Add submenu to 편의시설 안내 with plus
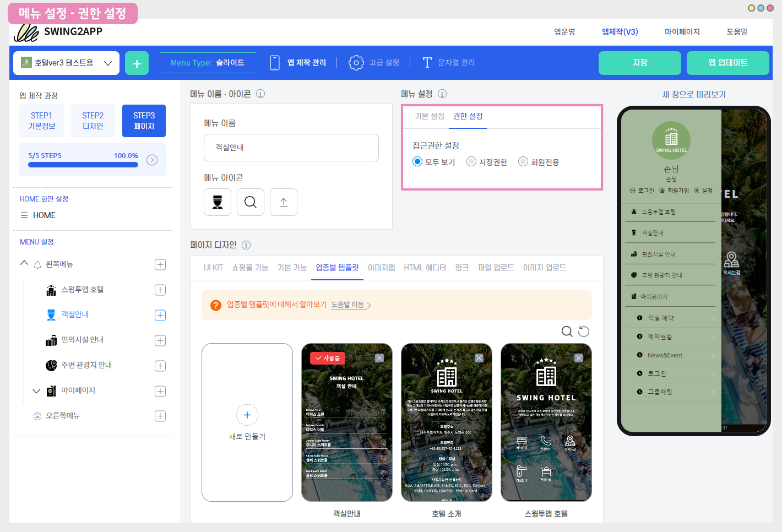 tap(160, 340)
